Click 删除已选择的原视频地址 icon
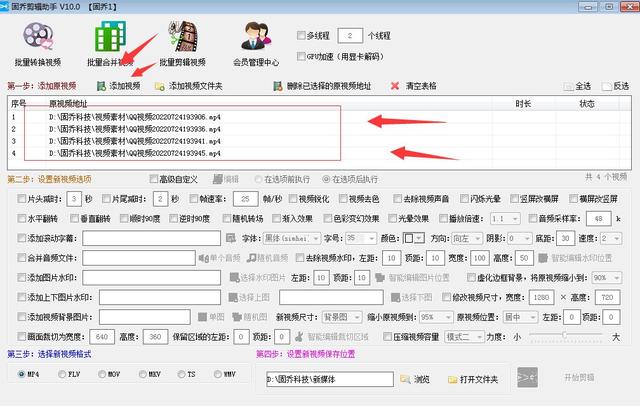Viewport: 640px width, 406px height. click(278, 86)
